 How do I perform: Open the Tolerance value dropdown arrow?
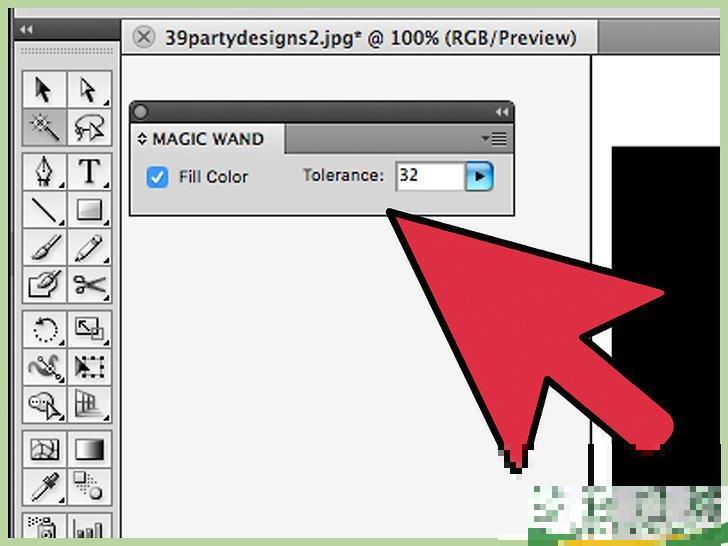point(479,176)
